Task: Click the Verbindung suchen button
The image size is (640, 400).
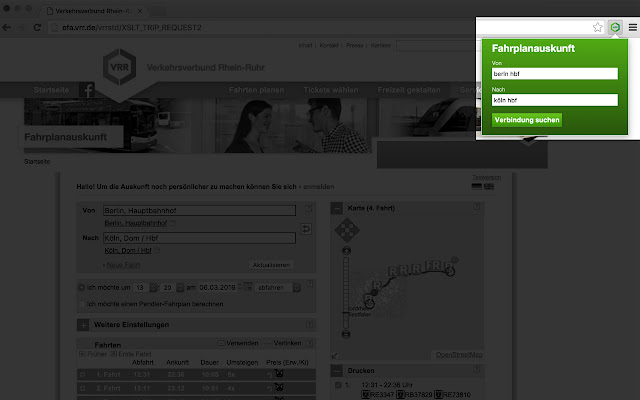Action: click(527, 120)
